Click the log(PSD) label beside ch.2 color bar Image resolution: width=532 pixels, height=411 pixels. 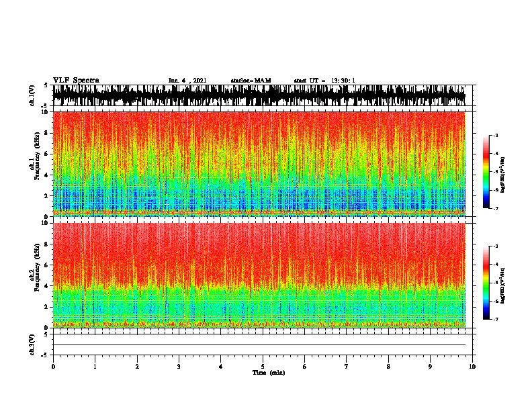pyautogui.click(x=502, y=285)
